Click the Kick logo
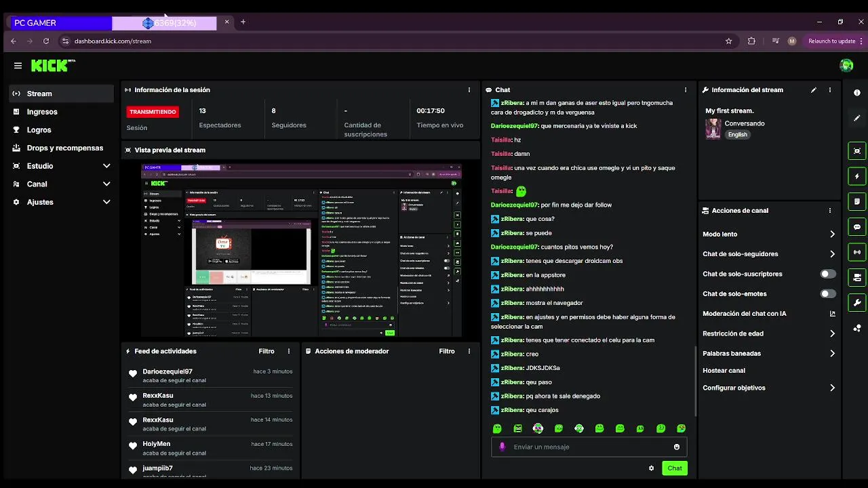Screen dimensions: 868x488 [53, 66]
